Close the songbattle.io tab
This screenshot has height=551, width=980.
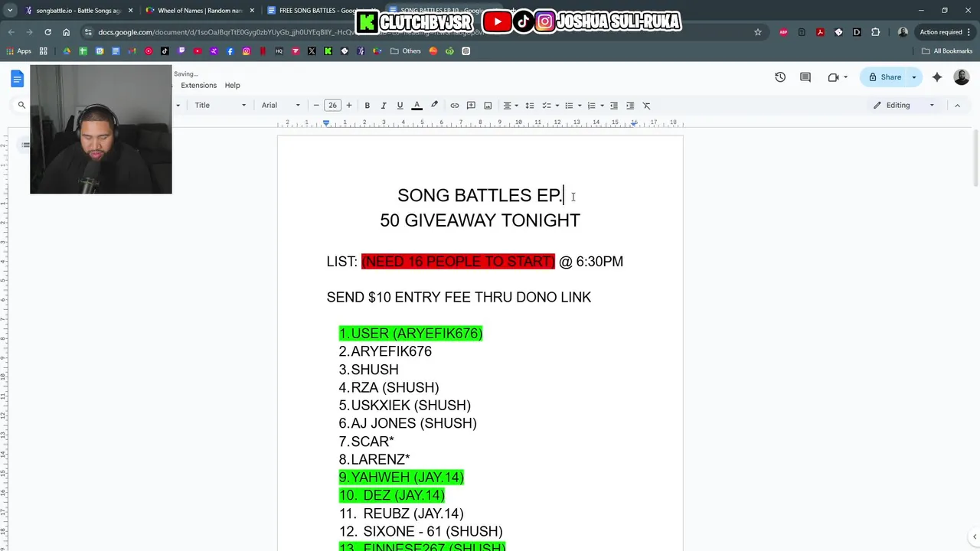click(x=131, y=11)
